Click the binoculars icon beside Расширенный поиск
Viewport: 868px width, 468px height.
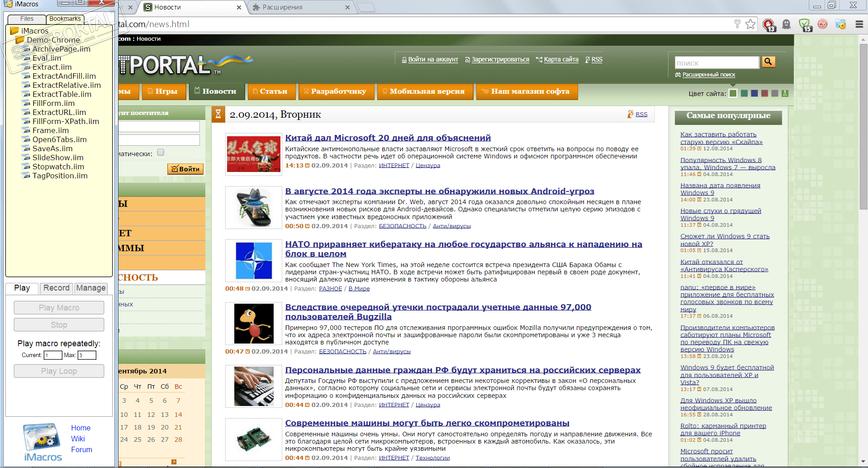point(678,75)
